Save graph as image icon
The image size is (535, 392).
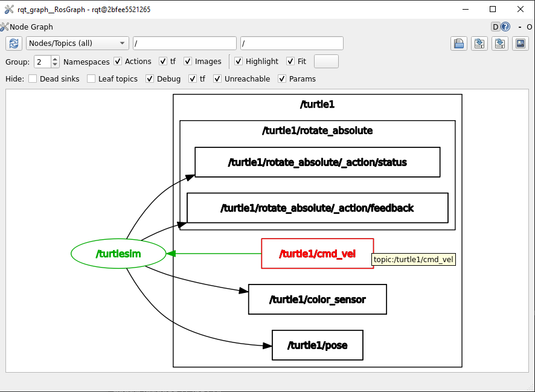click(x=521, y=43)
